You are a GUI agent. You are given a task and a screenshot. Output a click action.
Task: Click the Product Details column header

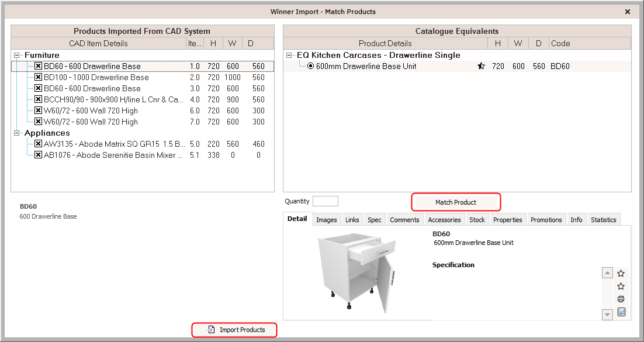click(385, 43)
